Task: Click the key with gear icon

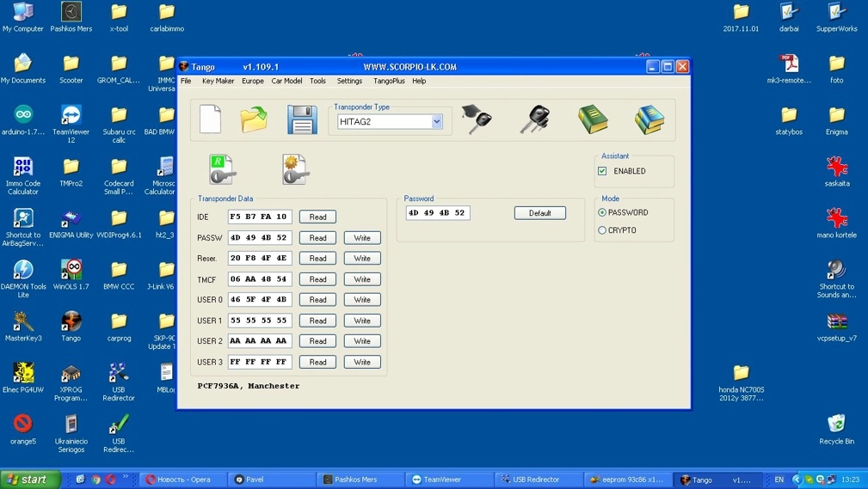Action: [x=295, y=169]
